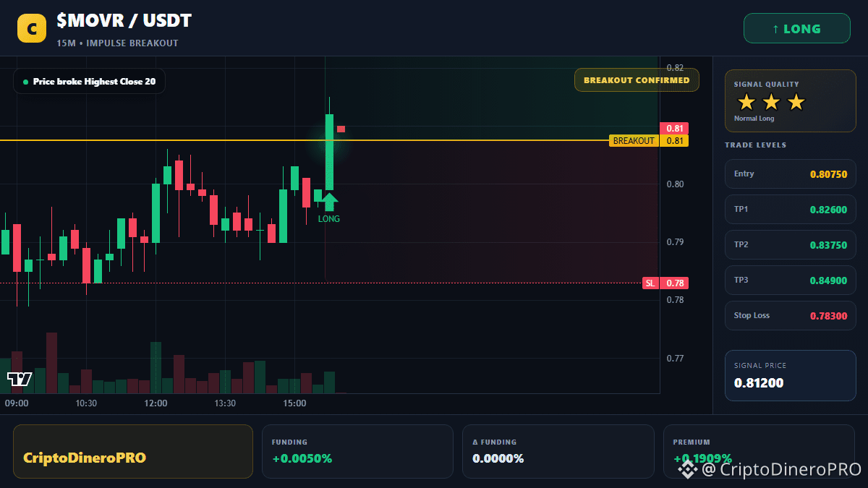The image size is (868, 488).
Task: Click the 12:00 time axis label
Action: click(156, 403)
